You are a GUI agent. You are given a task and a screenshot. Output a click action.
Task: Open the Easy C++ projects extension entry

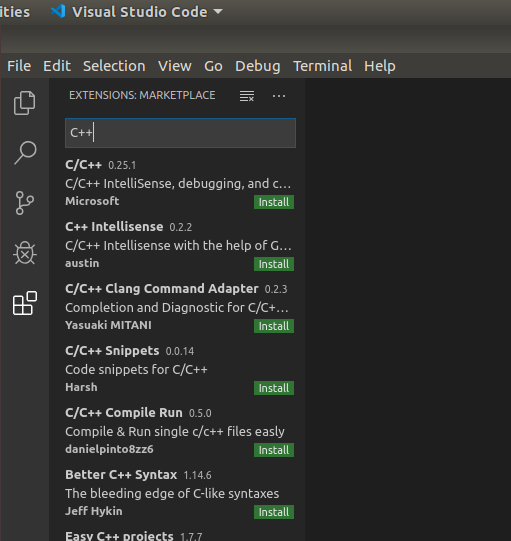click(119, 535)
